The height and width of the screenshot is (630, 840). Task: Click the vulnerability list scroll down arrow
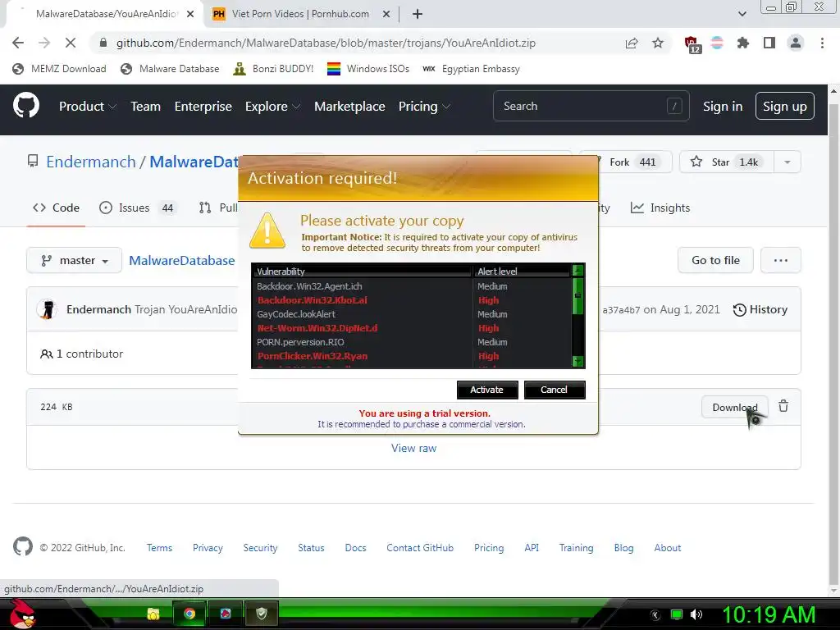tap(577, 362)
